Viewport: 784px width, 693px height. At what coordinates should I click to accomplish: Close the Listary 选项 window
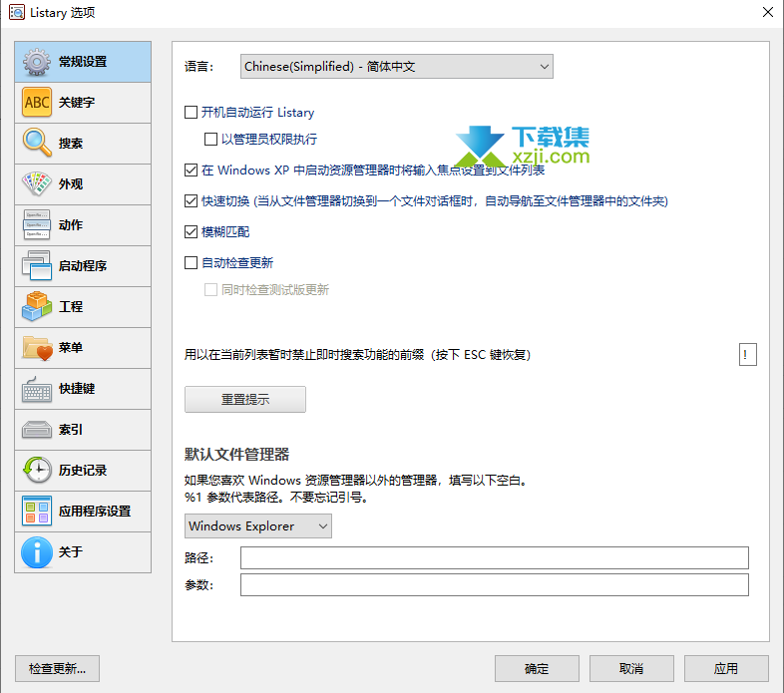click(768, 12)
